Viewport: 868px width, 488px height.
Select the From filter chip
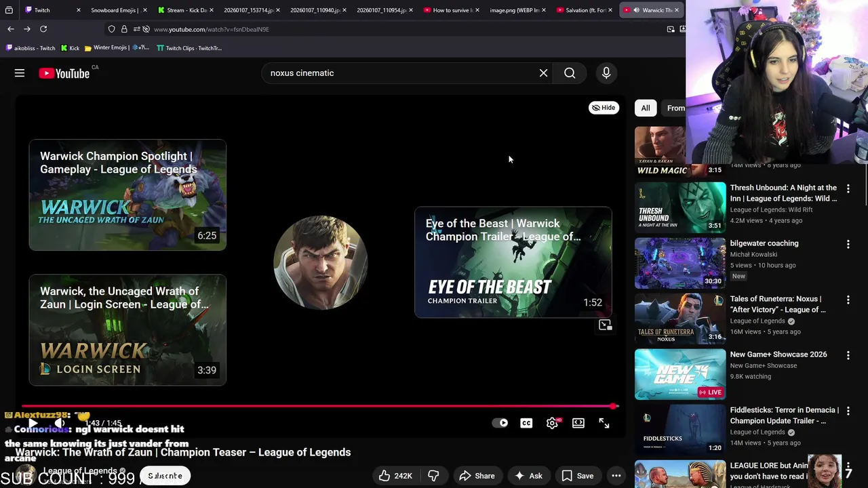tap(675, 108)
